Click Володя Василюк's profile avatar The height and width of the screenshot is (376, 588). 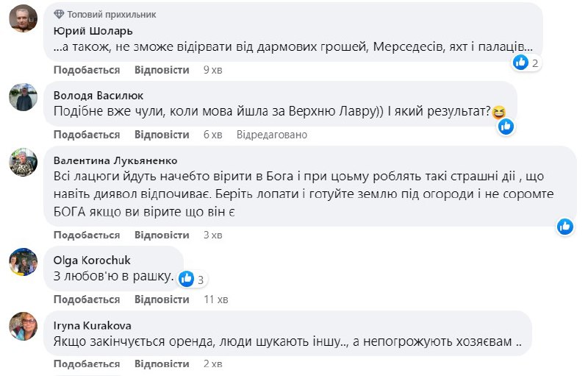pos(23,97)
